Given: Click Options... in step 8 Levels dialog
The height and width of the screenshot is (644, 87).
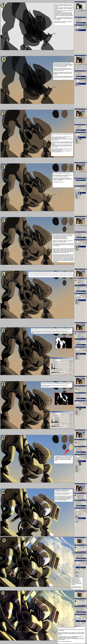Looking at the screenshot, I should tap(71, 424).
